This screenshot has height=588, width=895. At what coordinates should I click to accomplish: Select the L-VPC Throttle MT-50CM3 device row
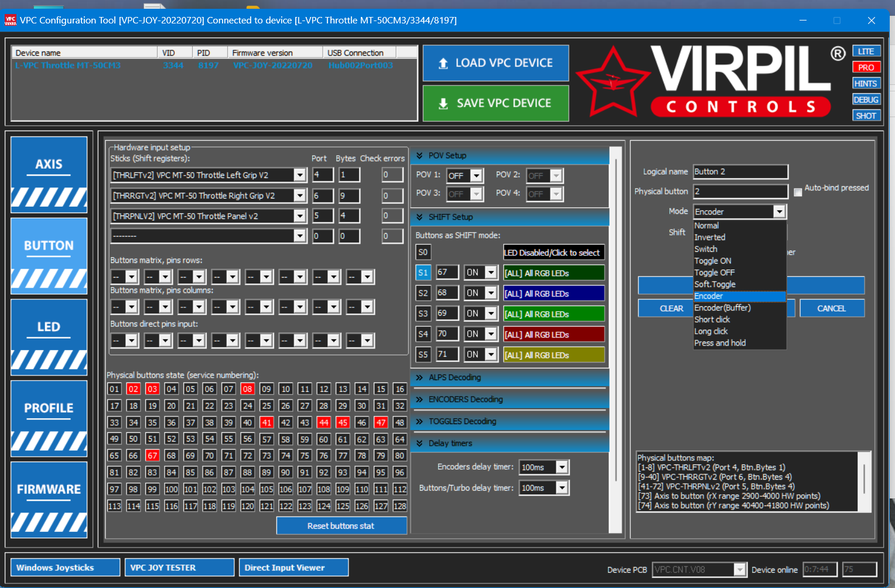coord(214,66)
